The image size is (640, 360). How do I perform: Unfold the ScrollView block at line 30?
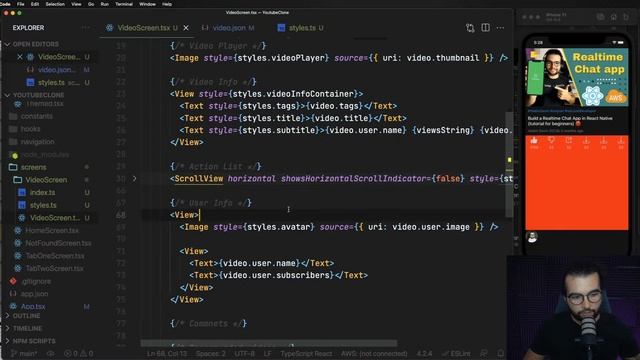pyautogui.click(x=135, y=178)
